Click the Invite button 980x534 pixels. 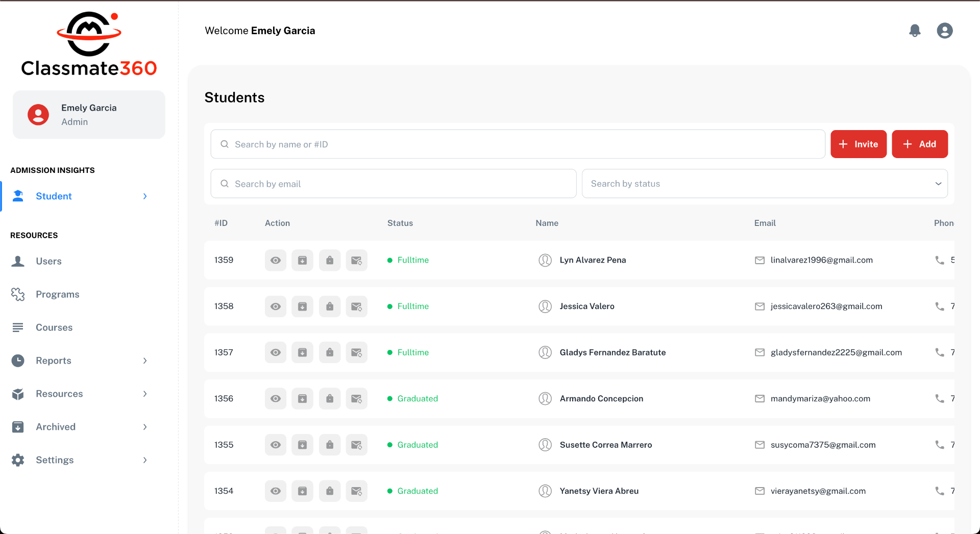pyautogui.click(x=859, y=144)
